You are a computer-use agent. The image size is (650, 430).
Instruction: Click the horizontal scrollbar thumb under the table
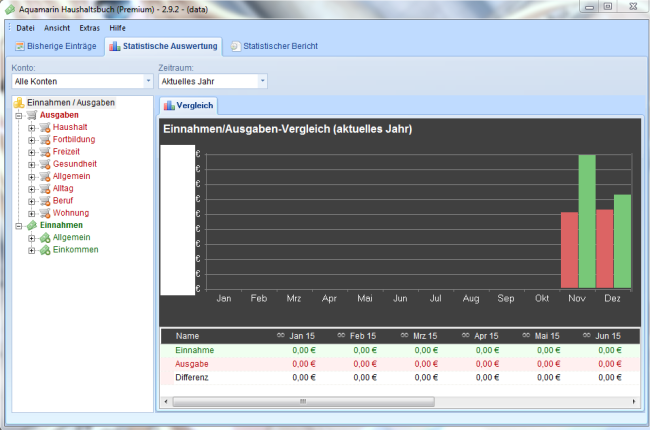(303, 401)
